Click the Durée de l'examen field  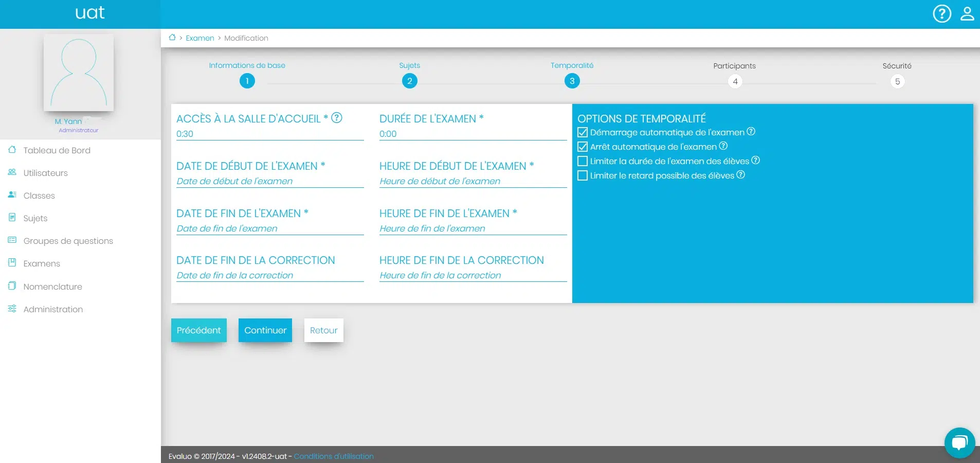tap(473, 134)
